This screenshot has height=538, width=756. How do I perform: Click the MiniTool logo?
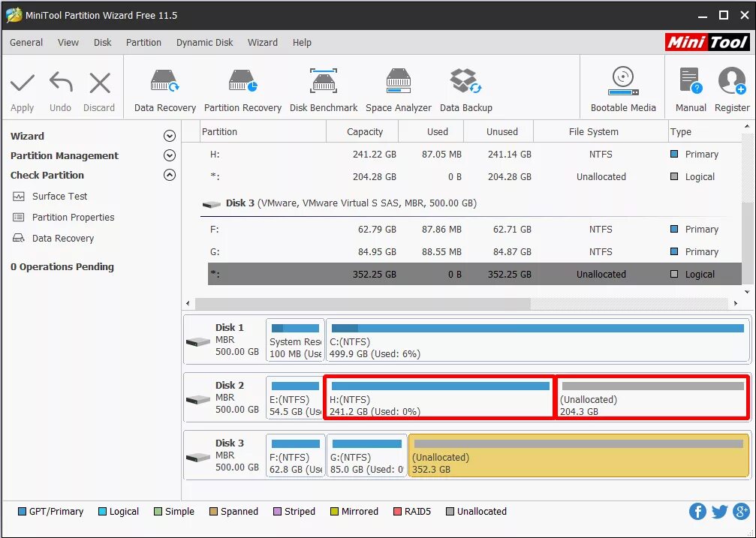coord(706,43)
